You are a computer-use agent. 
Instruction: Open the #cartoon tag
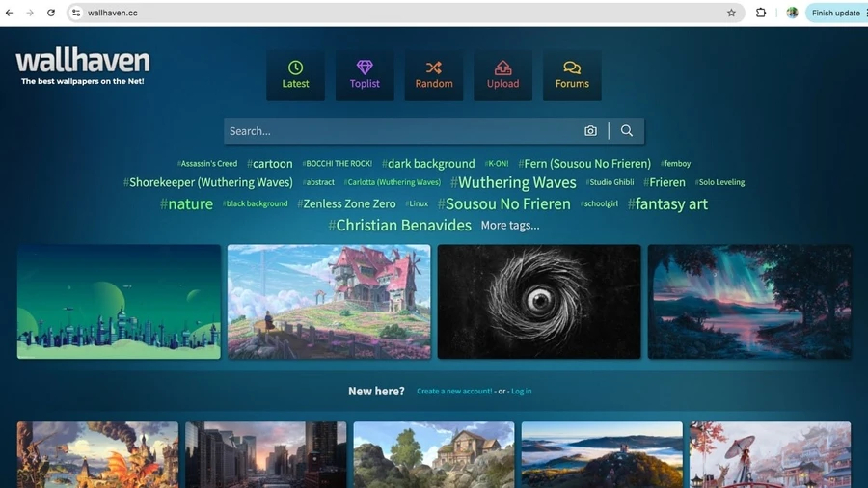(x=270, y=164)
